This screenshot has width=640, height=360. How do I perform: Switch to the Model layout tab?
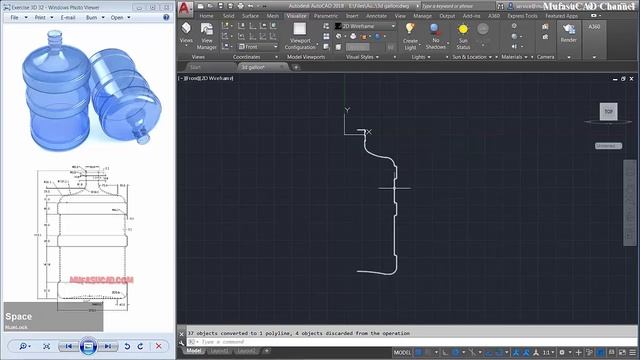(x=193, y=351)
